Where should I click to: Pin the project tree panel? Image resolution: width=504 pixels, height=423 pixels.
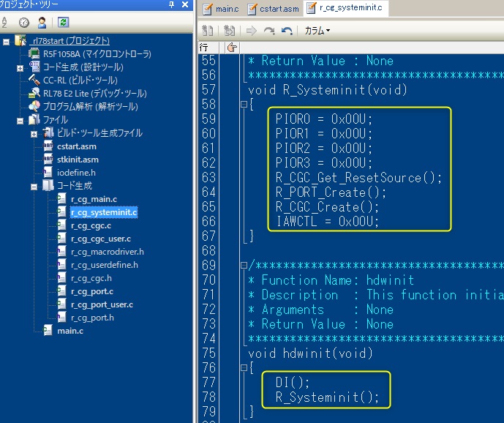172,5
